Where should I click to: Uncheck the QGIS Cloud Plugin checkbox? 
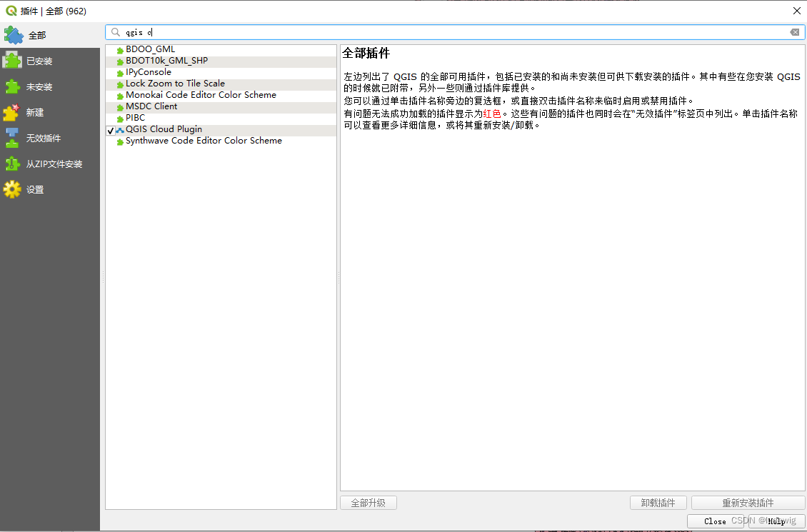pos(110,131)
